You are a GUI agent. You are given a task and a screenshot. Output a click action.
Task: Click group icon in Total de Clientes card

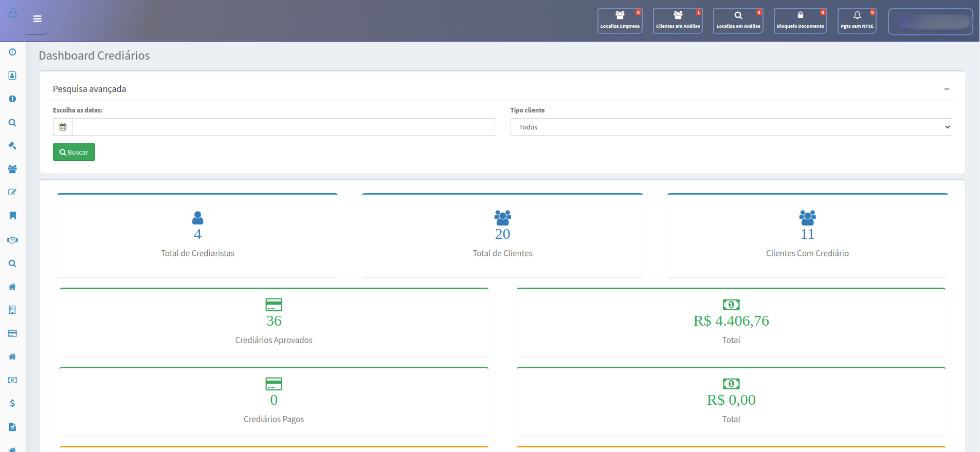click(502, 218)
